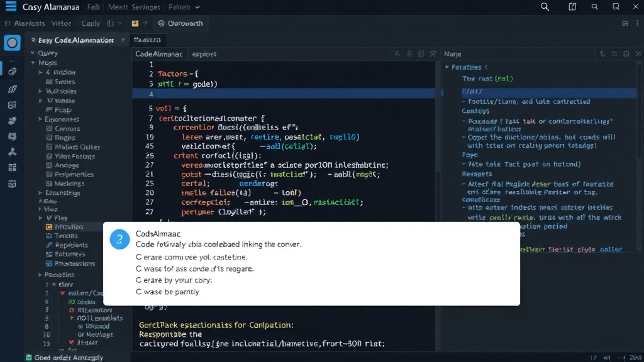Viewport: 644px width, 362px height.
Task: Expand the Precatios tree node
Action: coord(40,275)
